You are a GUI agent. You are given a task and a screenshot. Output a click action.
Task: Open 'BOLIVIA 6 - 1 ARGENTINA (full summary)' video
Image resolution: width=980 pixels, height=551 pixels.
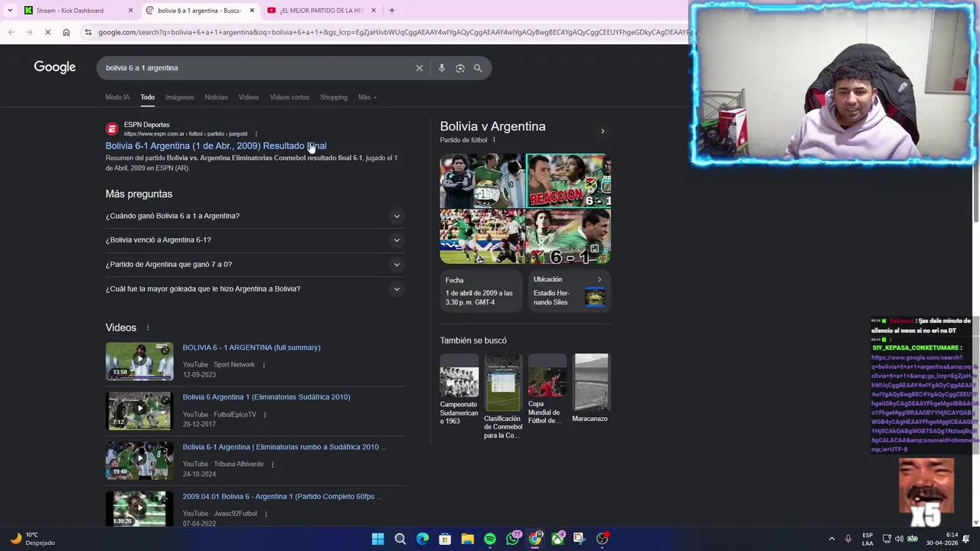pyautogui.click(x=251, y=347)
